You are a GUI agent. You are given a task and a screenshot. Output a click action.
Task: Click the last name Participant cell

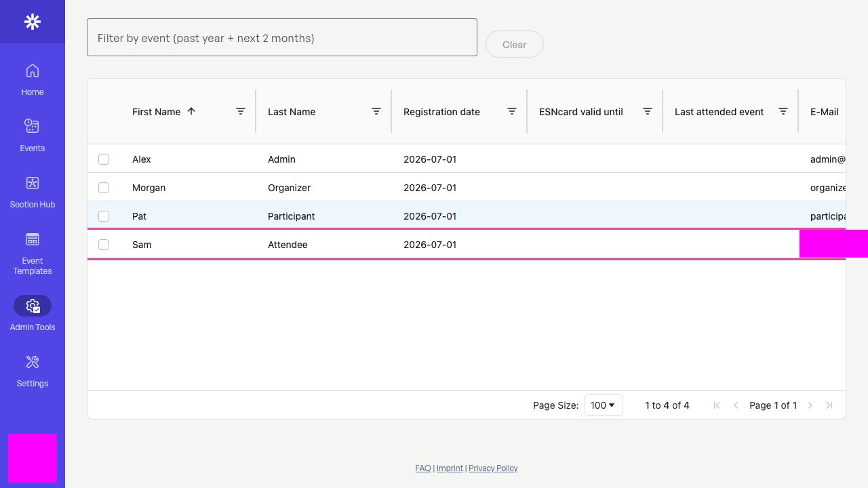(323, 216)
